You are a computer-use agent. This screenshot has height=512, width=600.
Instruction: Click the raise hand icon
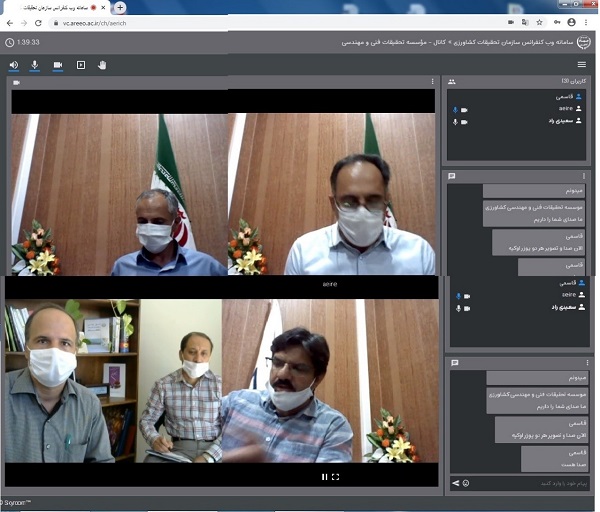coord(102,65)
